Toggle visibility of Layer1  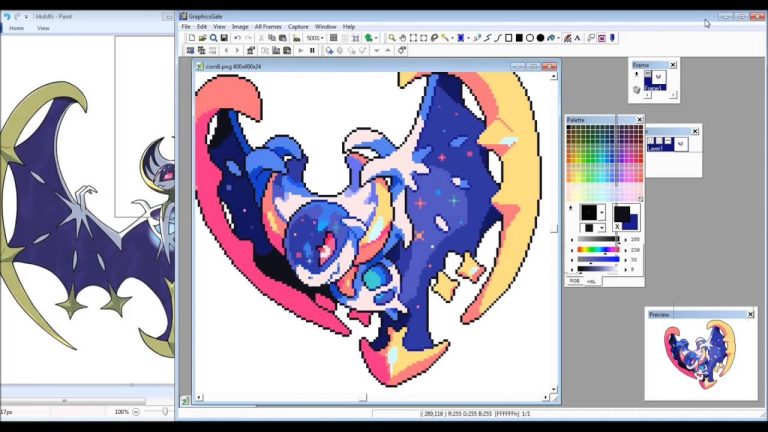pyautogui.click(x=650, y=141)
